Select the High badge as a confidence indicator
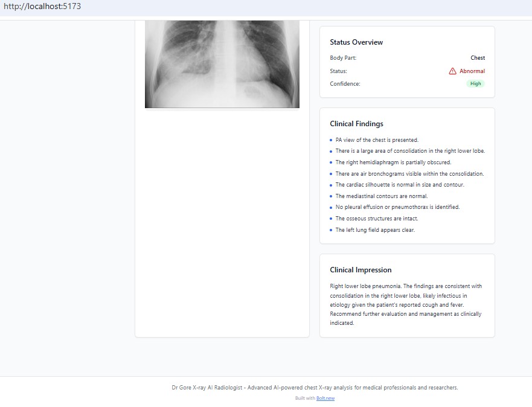 pyautogui.click(x=475, y=83)
